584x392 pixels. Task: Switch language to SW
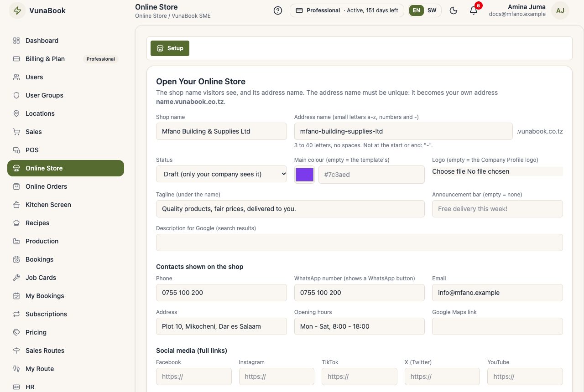(x=432, y=10)
